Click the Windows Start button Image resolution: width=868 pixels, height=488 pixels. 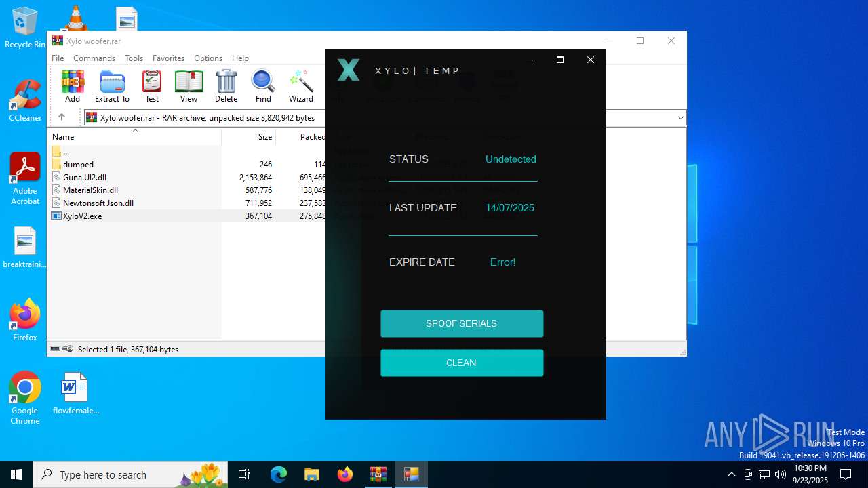coord(16,474)
